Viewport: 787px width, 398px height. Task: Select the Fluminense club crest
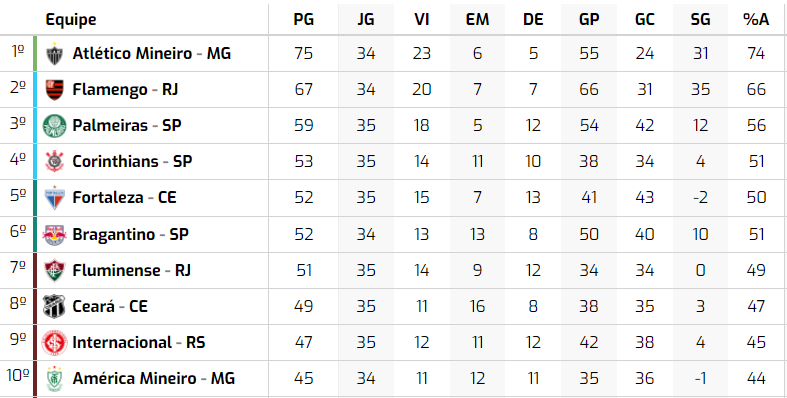54,271
